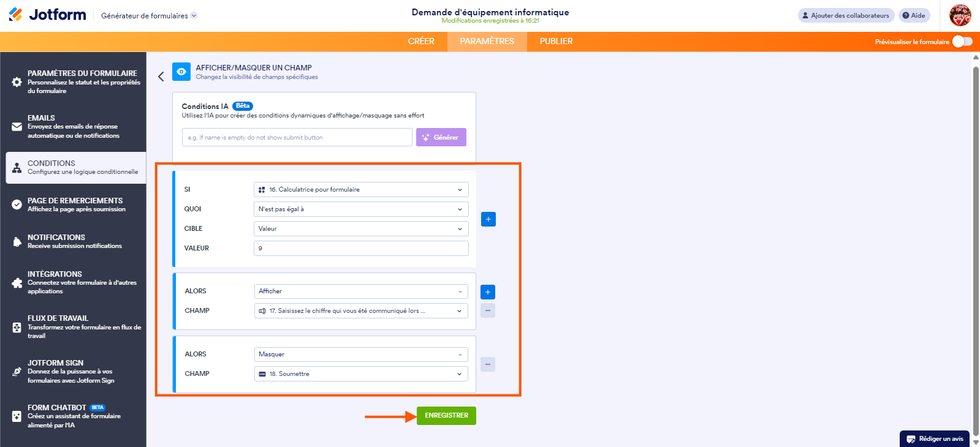Click the envelope icon for Emails
Screen dimensions: 980x447
17,127
